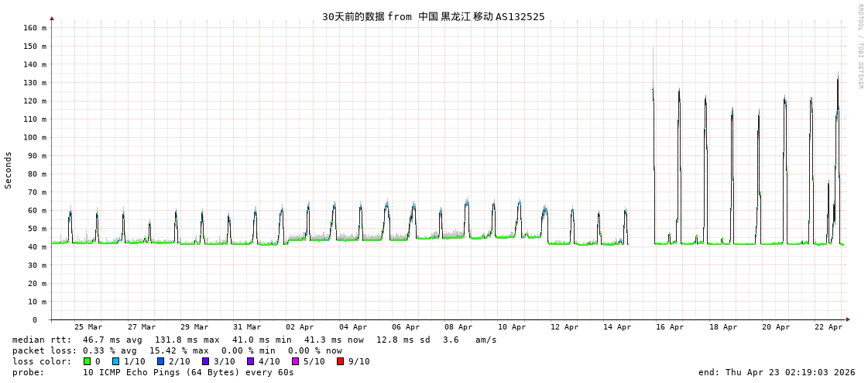Click the purple 3/10 loss color swatch
Viewport: 868px width, 383px height.
point(205,361)
